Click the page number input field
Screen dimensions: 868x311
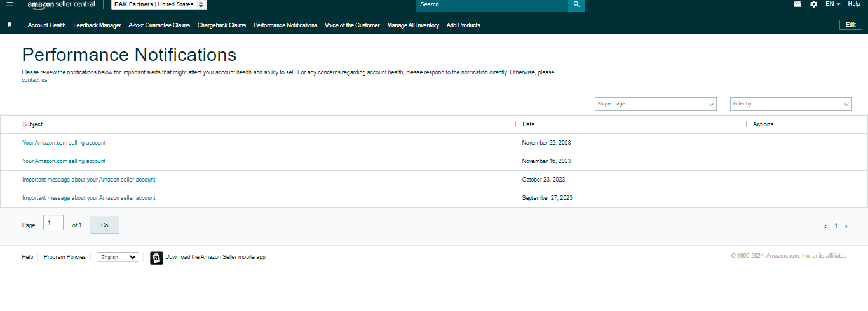[x=53, y=222]
